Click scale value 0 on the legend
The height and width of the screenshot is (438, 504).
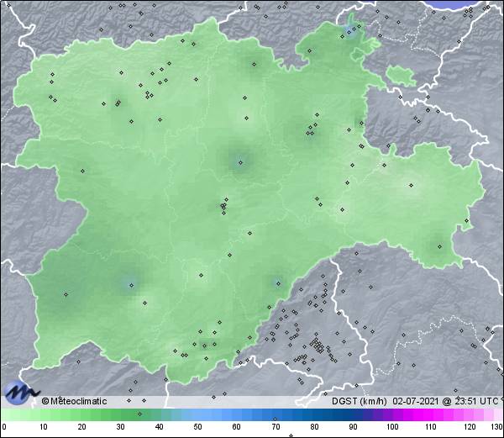click(4, 427)
